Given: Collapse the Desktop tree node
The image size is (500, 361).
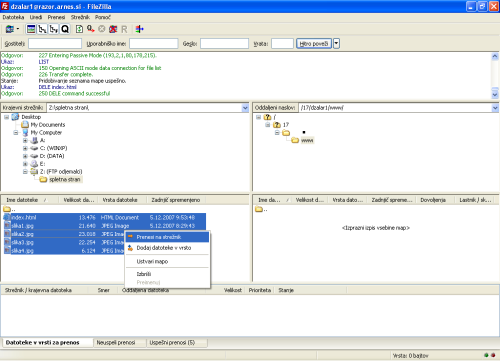Looking at the screenshot, I should pos(6,117).
